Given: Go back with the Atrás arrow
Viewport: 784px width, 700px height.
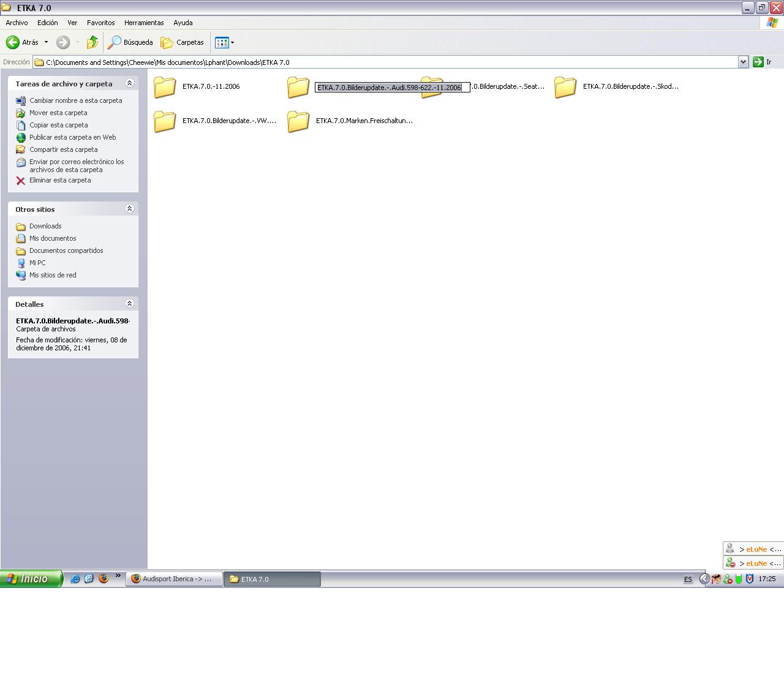Looking at the screenshot, I should tap(22, 42).
